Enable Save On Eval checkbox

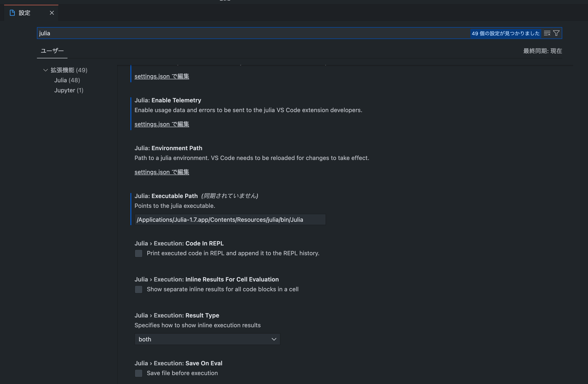[x=139, y=373]
